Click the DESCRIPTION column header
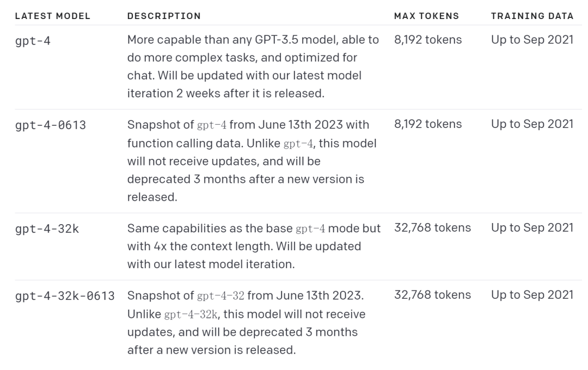 [x=164, y=16]
